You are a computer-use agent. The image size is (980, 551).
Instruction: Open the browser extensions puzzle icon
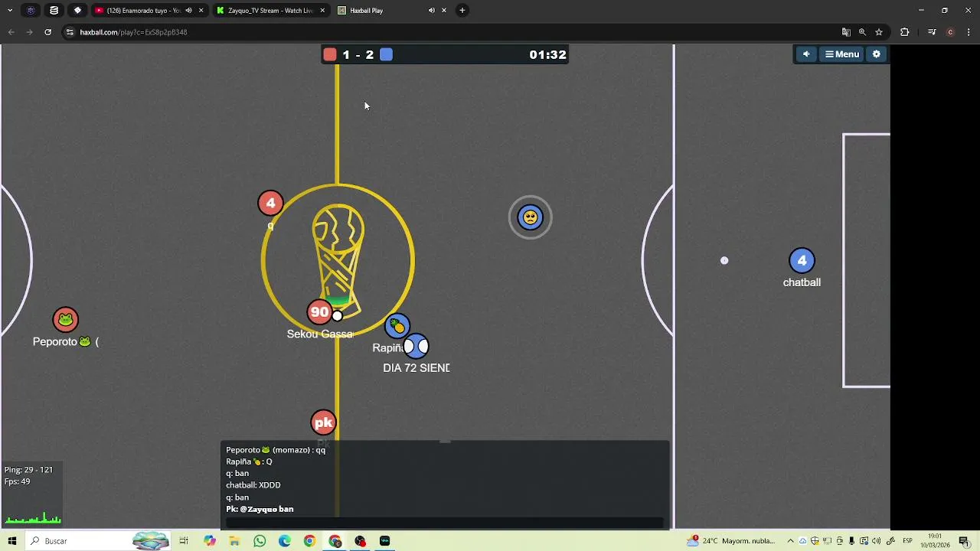click(905, 32)
